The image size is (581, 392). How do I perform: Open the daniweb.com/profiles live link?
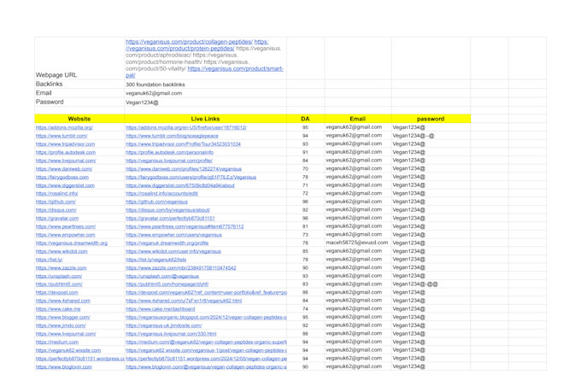(x=184, y=168)
